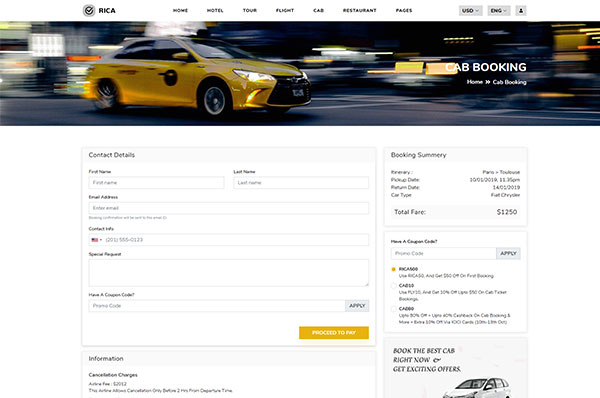Click the breadcrumb double-arrow separator
600x398 pixels.
(488, 82)
